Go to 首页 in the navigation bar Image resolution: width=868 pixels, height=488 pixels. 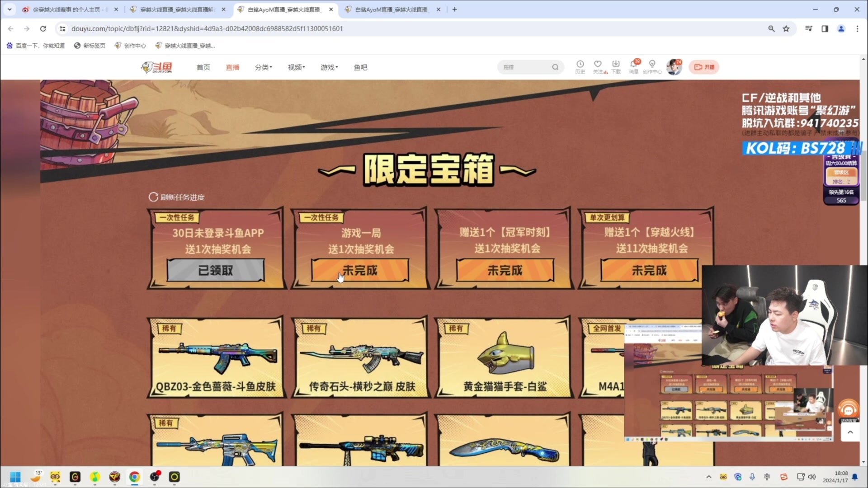tap(203, 67)
